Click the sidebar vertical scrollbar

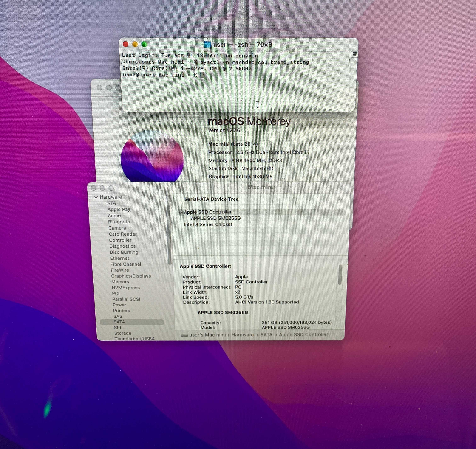tap(169, 230)
